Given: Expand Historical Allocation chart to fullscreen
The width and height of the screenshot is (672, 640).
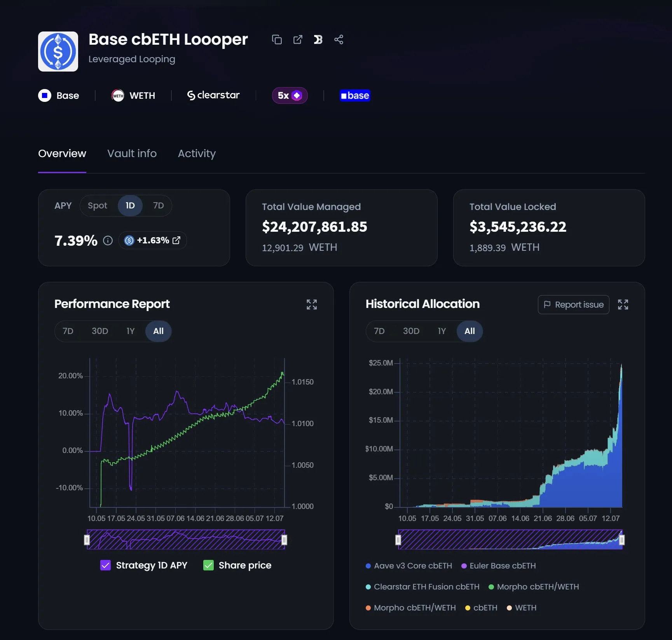Looking at the screenshot, I should (623, 304).
